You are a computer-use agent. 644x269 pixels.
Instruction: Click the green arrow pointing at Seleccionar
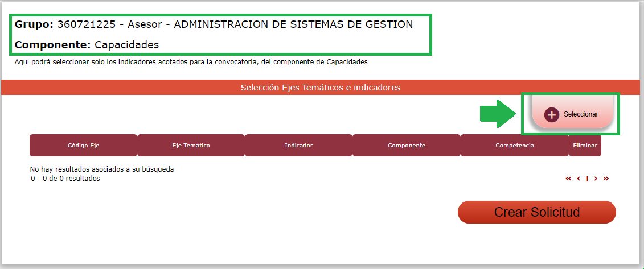pos(497,114)
